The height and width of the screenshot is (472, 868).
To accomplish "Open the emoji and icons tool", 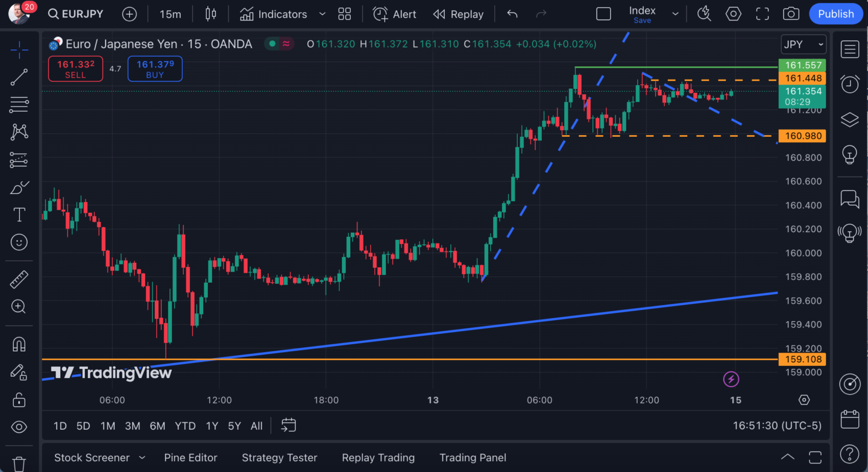I will coord(19,242).
